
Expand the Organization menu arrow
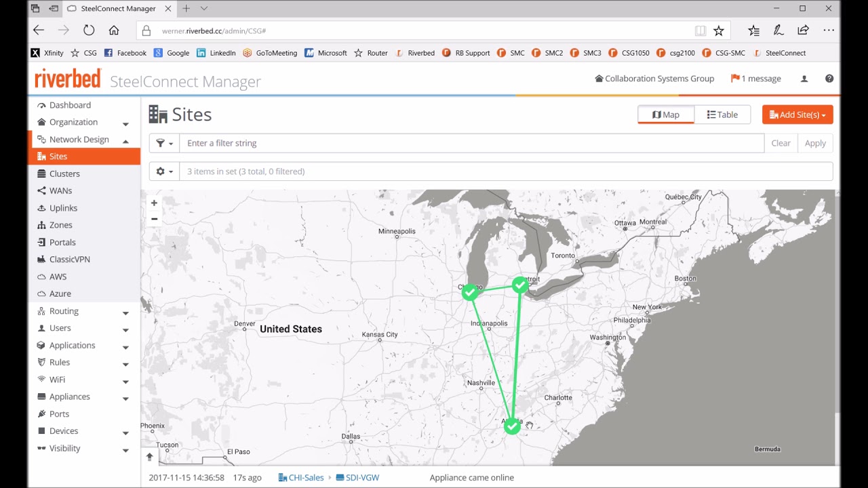pyautogui.click(x=125, y=123)
